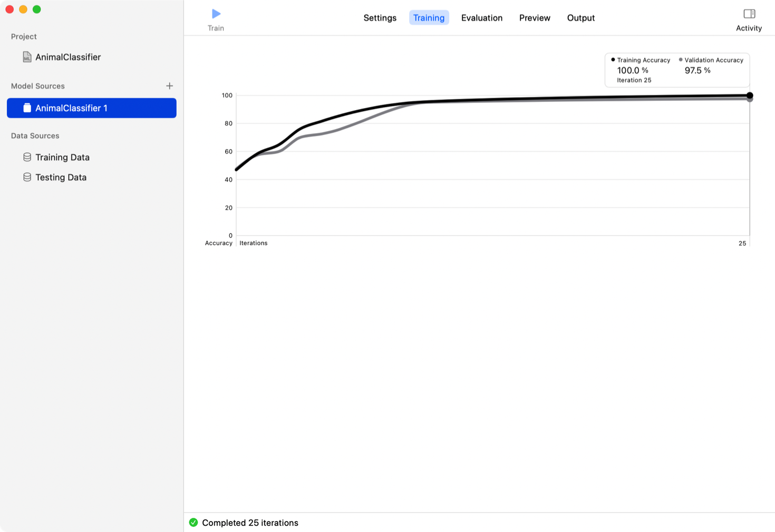
Task: Click the Train play icon
Action: click(216, 14)
